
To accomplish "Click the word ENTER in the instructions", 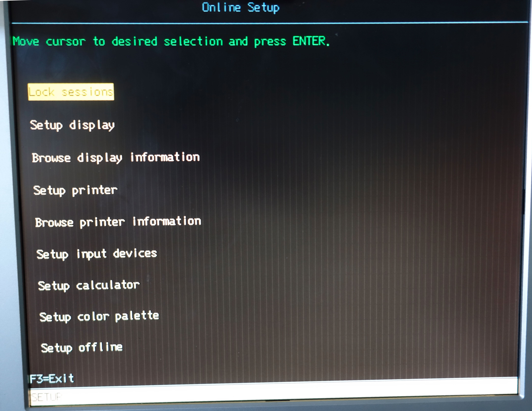I will pyautogui.click(x=309, y=41).
